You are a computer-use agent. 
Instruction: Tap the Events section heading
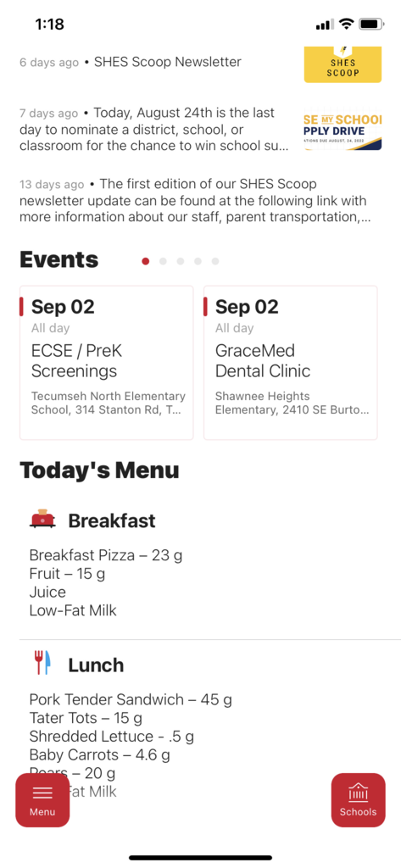(59, 259)
